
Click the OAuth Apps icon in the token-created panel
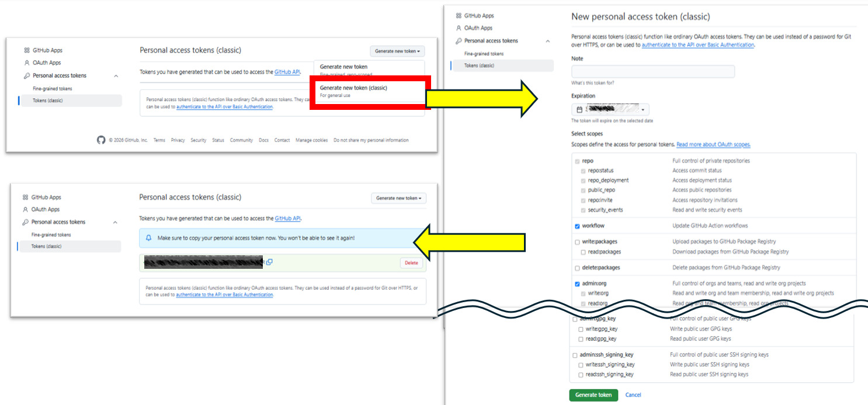click(26, 209)
